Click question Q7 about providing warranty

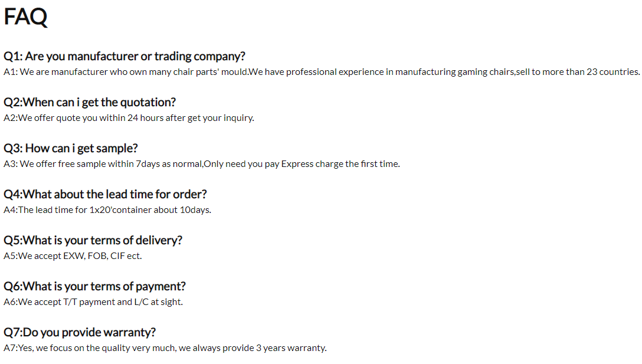click(x=80, y=333)
